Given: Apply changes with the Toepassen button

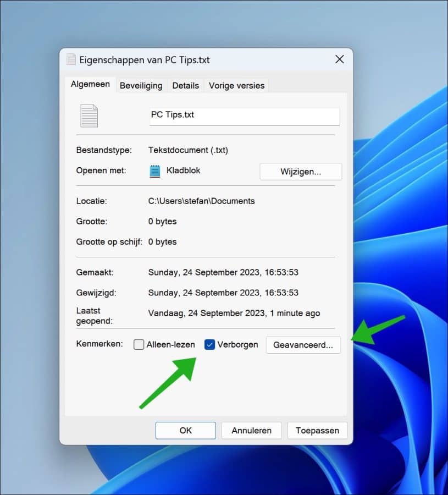Looking at the screenshot, I should click(x=317, y=430).
